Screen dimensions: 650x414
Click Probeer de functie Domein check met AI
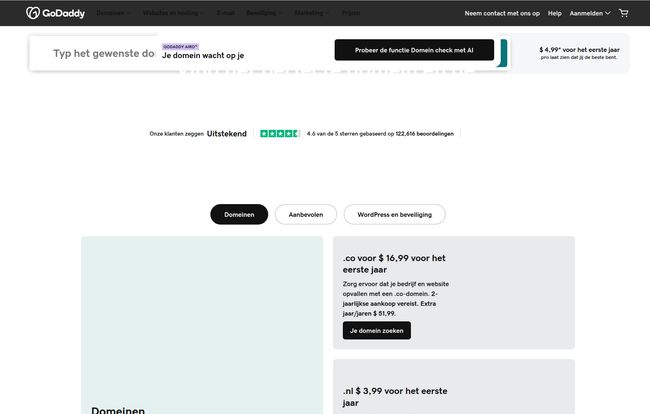point(414,50)
